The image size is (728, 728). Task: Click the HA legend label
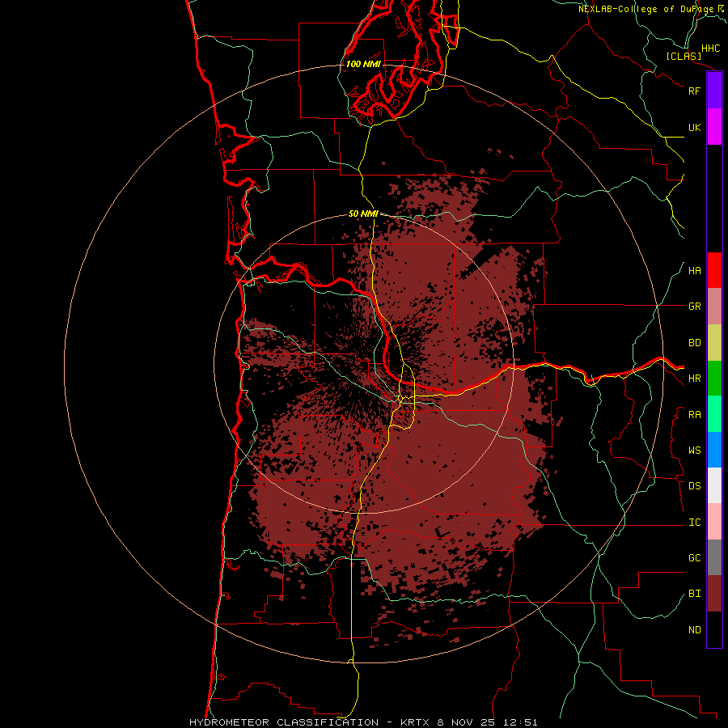694,271
